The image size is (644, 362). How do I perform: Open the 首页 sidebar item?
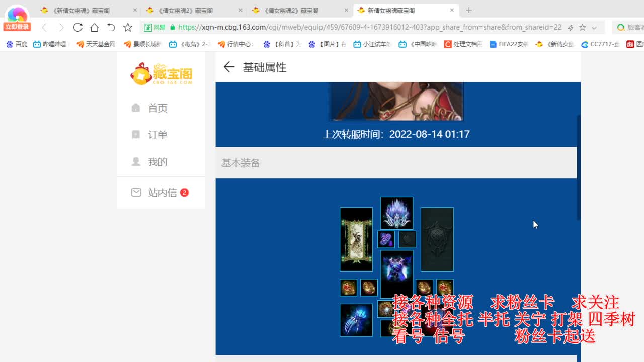pos(157,108)
